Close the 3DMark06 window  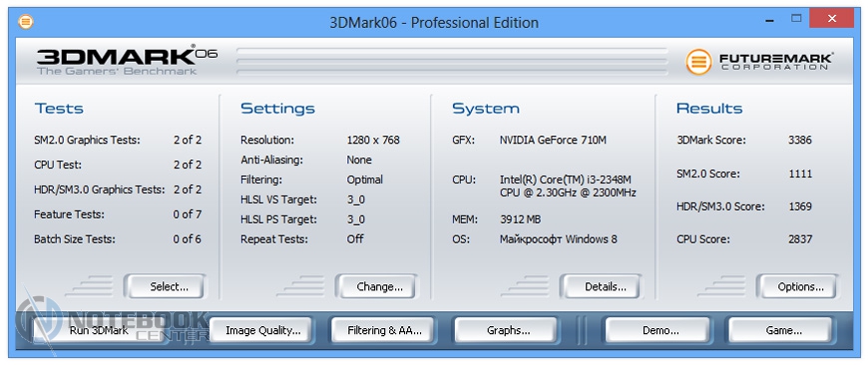click(832, 19)
